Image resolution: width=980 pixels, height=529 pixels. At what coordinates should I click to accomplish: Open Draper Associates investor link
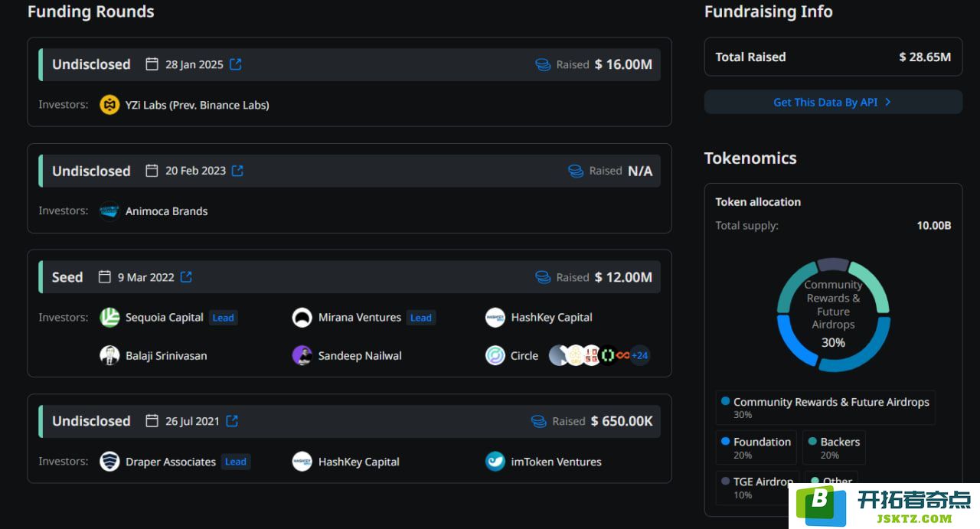point(171,462)
